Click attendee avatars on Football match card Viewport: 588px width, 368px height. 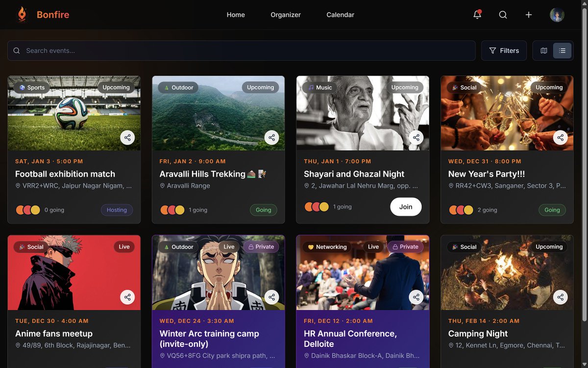pyautogui.click(x=28, y=210)
